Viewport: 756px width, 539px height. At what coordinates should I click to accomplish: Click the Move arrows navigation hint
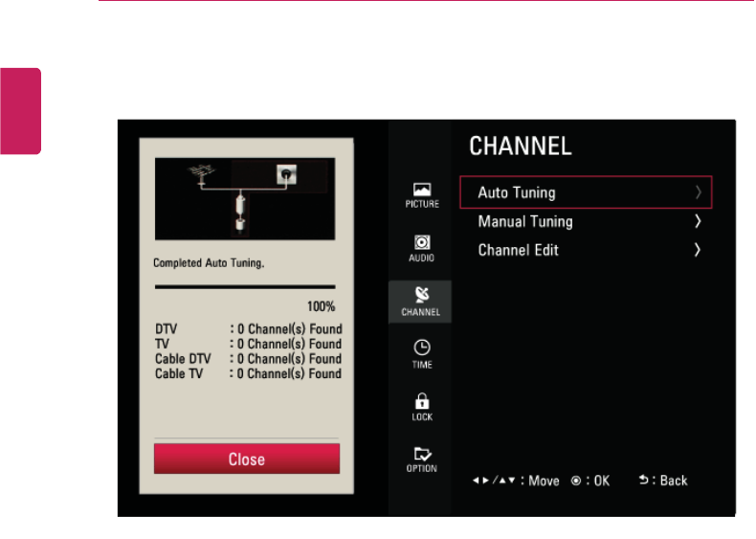(x=516, y=482)
